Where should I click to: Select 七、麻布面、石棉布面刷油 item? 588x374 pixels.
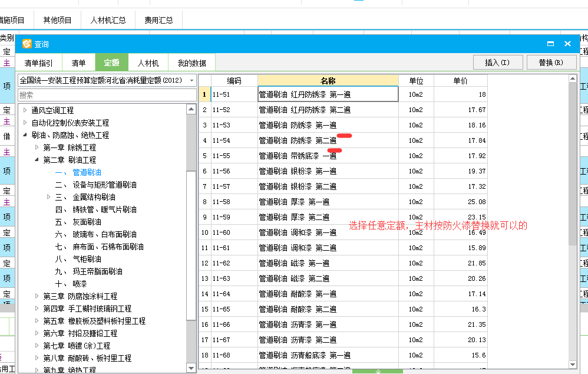(100, 247)
